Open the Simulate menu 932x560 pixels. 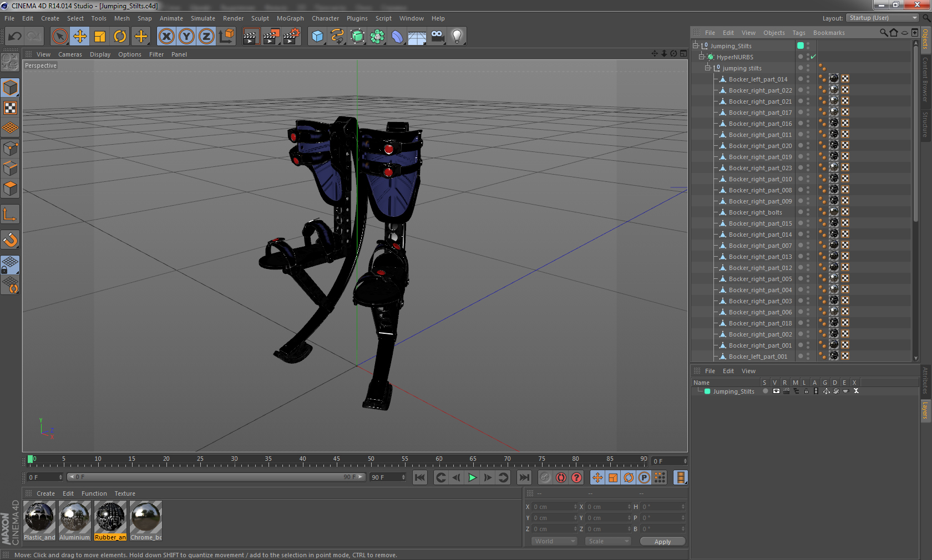click(202, 18)
